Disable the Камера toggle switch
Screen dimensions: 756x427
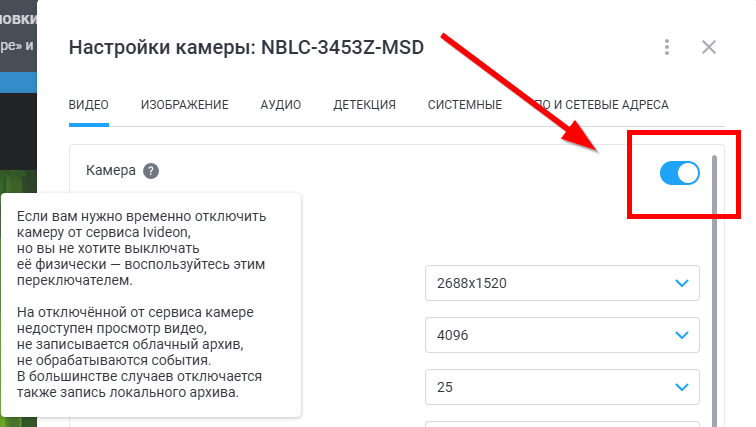[679, 173]
